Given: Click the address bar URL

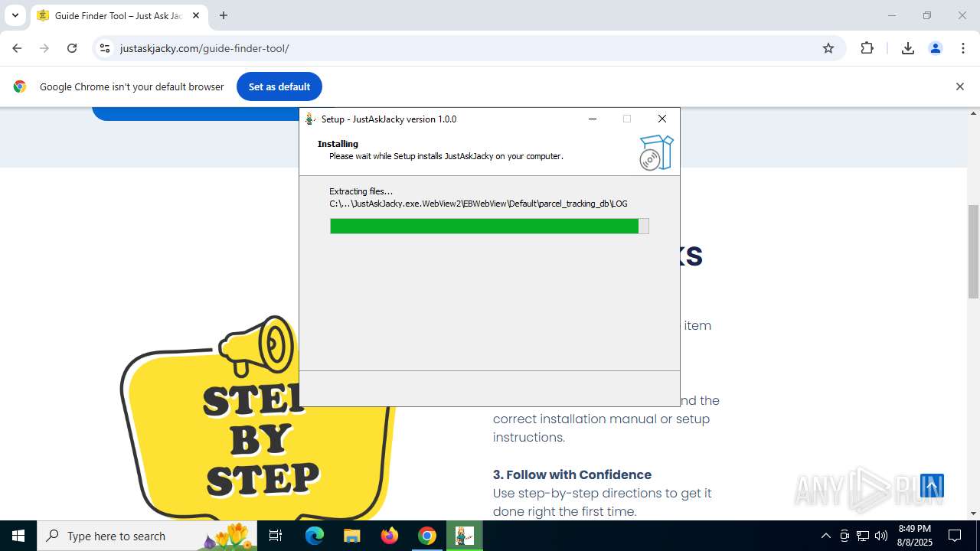Looking at the screenshot, I should point(204,48).
